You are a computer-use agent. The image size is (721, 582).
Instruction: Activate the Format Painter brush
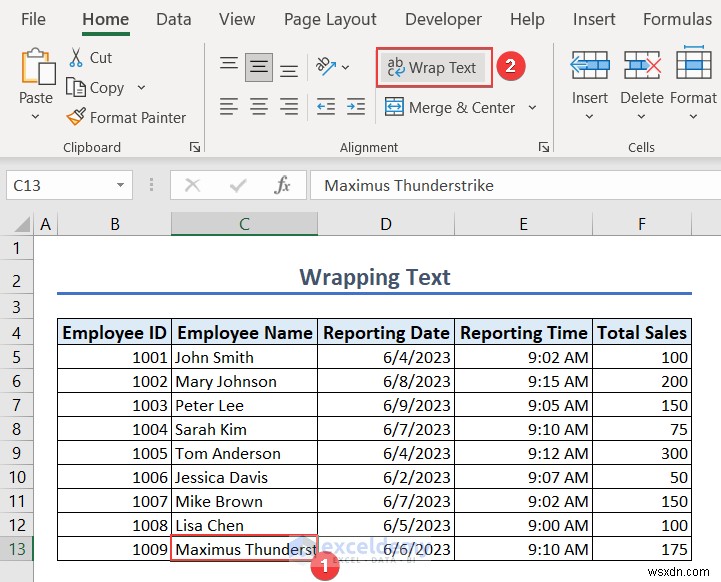click(76, 117)
